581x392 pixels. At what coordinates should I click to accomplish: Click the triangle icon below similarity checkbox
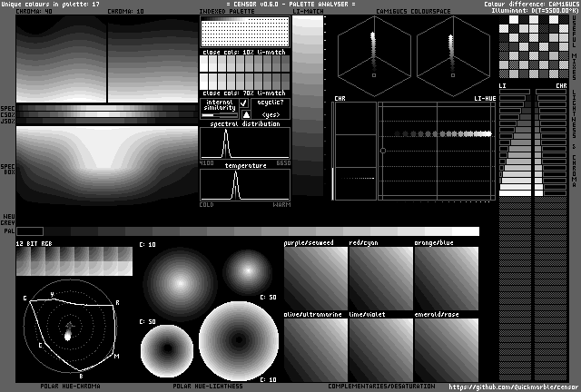click(x=245, y=115)
